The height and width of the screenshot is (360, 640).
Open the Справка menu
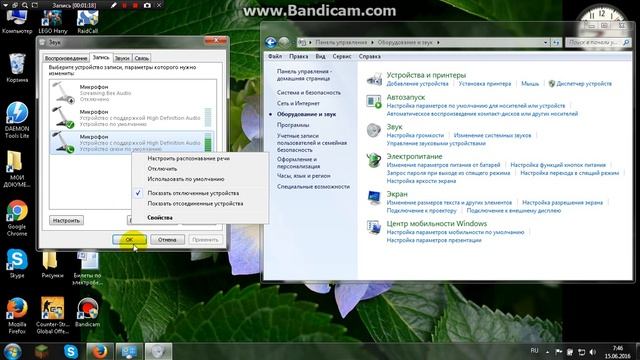[x=370, y=56]
